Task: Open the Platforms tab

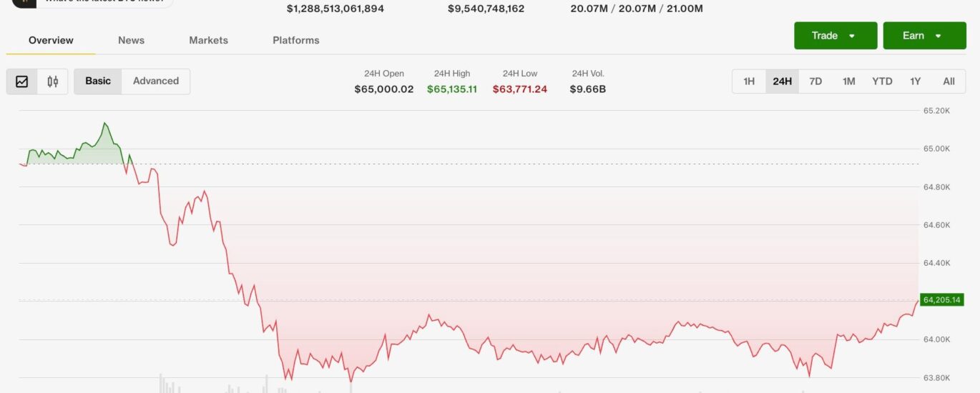Action: point(296,40)
